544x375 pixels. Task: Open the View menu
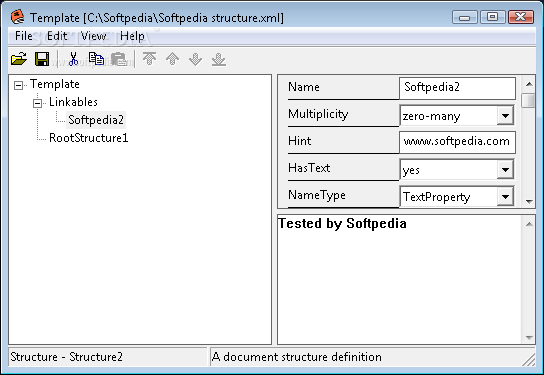(x=93, y=36)
